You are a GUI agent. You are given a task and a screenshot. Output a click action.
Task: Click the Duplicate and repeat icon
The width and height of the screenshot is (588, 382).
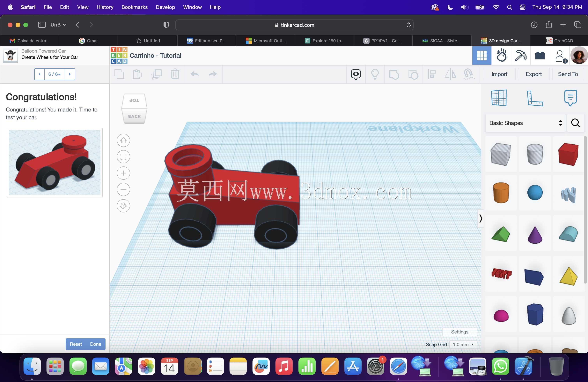tap(156, 74)
